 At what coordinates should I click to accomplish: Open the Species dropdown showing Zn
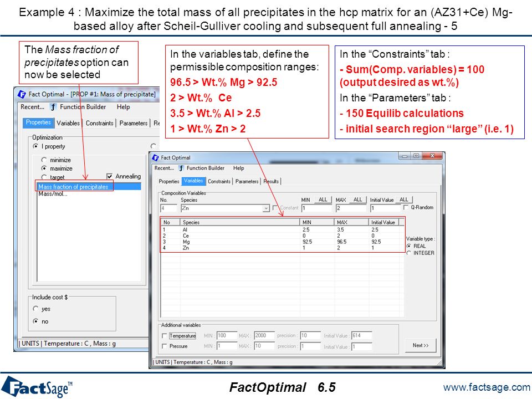point(266,208)
